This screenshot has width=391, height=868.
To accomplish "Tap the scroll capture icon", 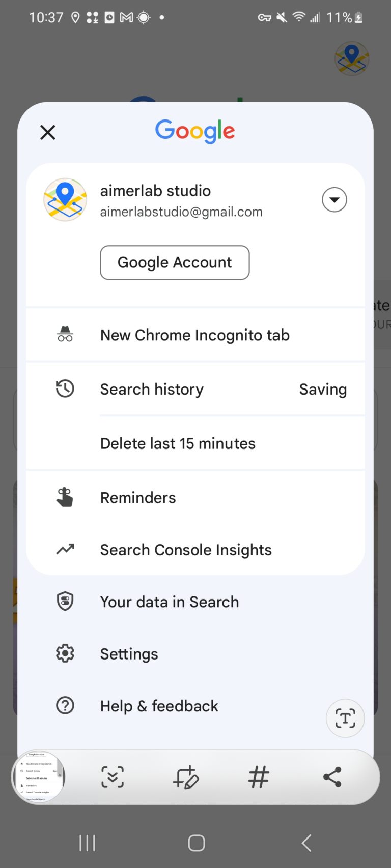I will tap(113, 777).
